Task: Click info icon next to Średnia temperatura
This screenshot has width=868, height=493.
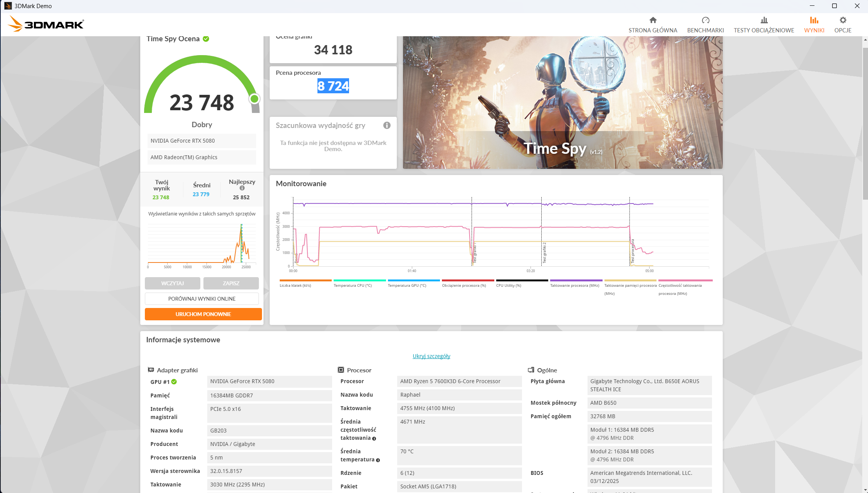Action: click(378, 460)
